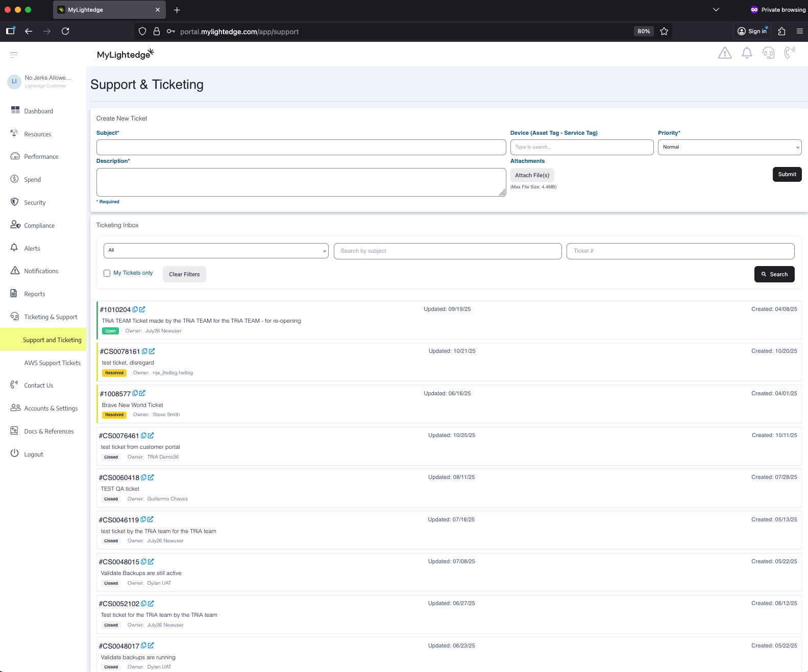Open ticket #CS0060418 external link icon
The image size is (808, 672).
click(151, 477)
